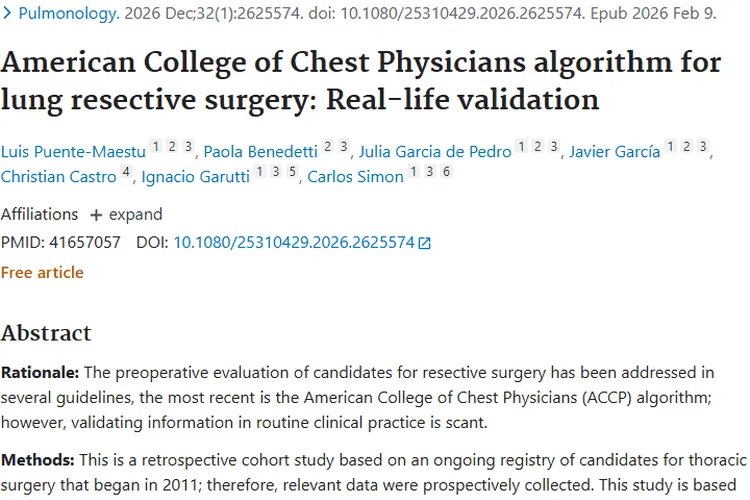Select the Abstract heading
Screen dimensions: 750x500
[46, 333]
